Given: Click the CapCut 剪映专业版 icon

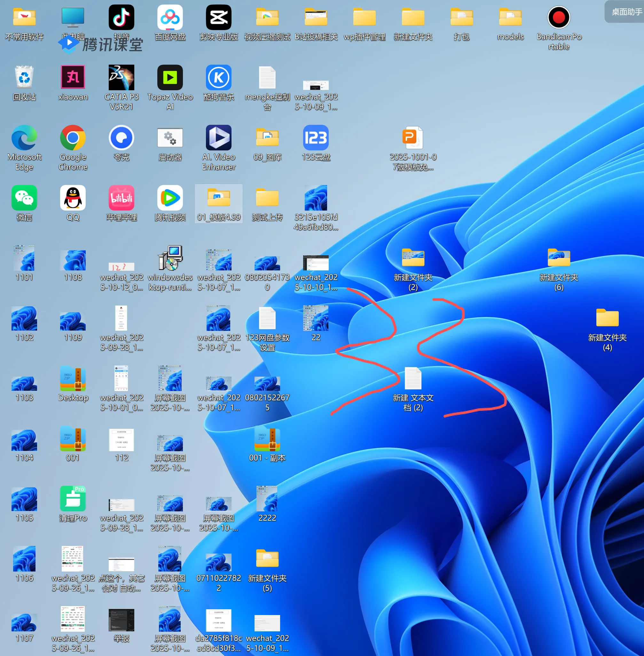Looking at the screenshot, I should pyautogui.click(x=218, y=18).
